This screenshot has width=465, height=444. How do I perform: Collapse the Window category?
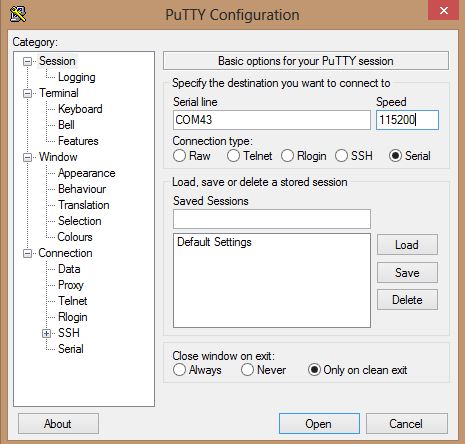(x=27, y=157)
